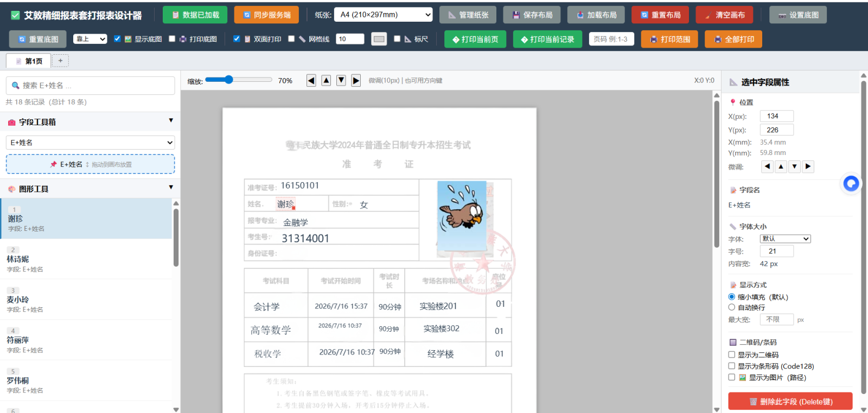Save layout with 保存布局
Image resolution: width=868 pixels, height=413 pixels.
coord(532,15)
